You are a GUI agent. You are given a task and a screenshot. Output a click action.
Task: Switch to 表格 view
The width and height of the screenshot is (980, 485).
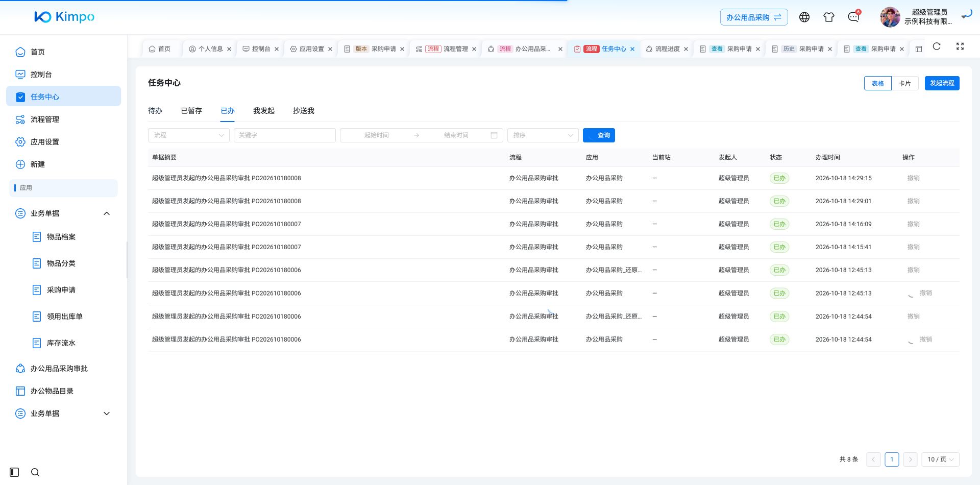click(x=878, y=83)
